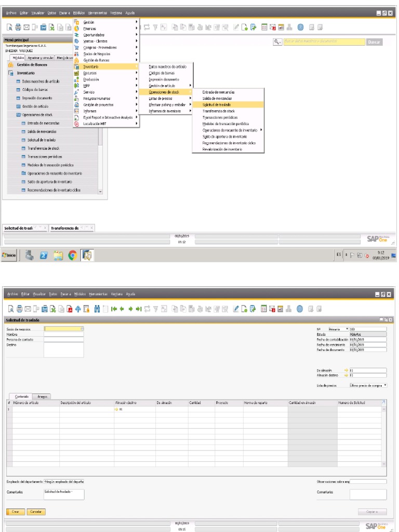
Task: Click the yellow link arrow next to De almacén
Action: (x=346, y=370)
